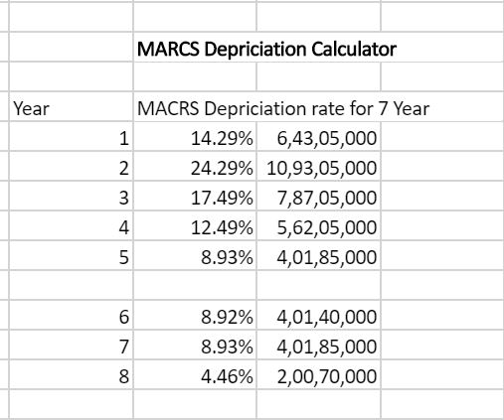Click the MACRS Depriciation rate header cell
Screen dimensions: 504x420
tap(283, 108)
